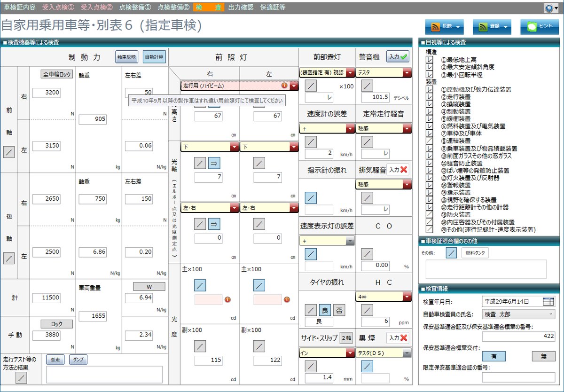This screenshot has width=564, height=392.
Task: Click the 全車輪ロック button
Action: click(57, 74)
